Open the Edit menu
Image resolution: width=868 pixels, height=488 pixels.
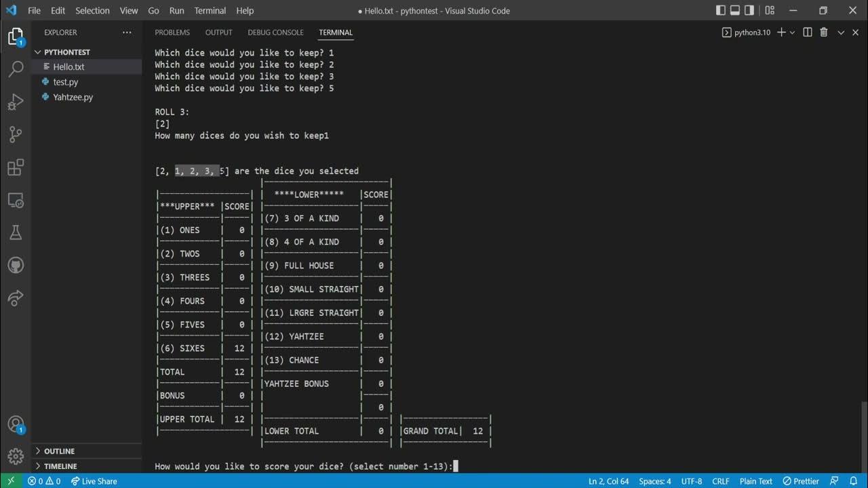pos(58,10)
